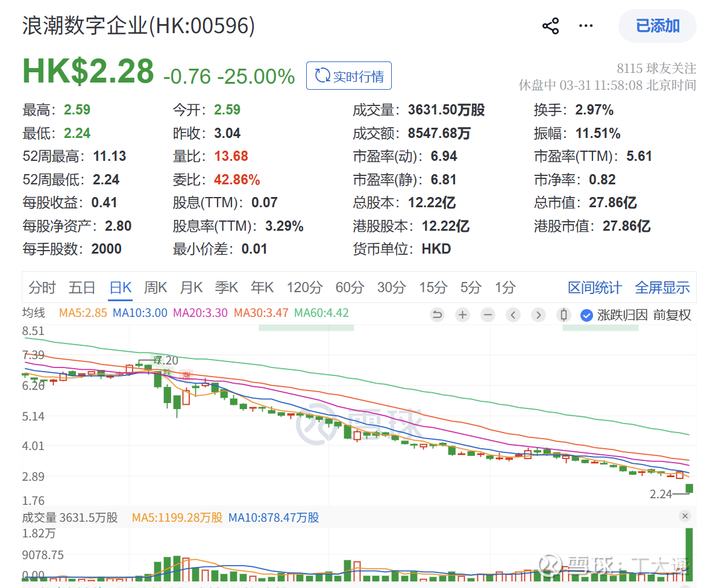
Task: Click the 涨 marker on the chart
Action: [x=187, y=375]
